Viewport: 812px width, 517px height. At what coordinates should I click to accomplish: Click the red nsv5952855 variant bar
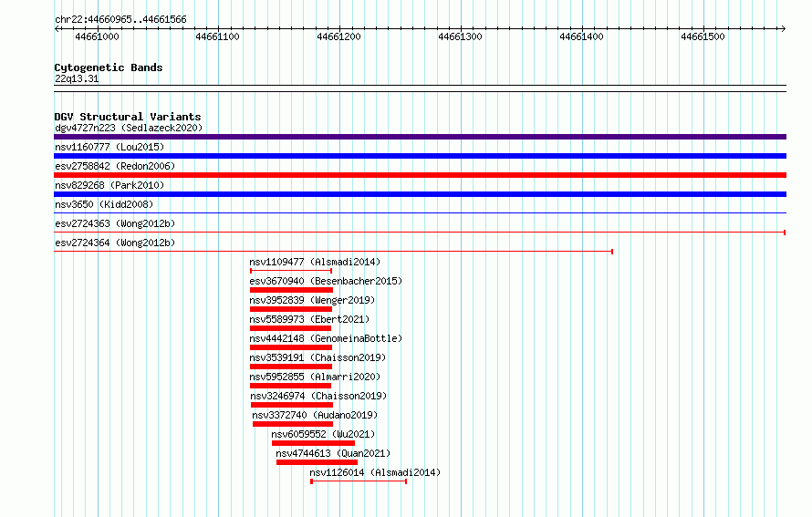pos(290,386)
